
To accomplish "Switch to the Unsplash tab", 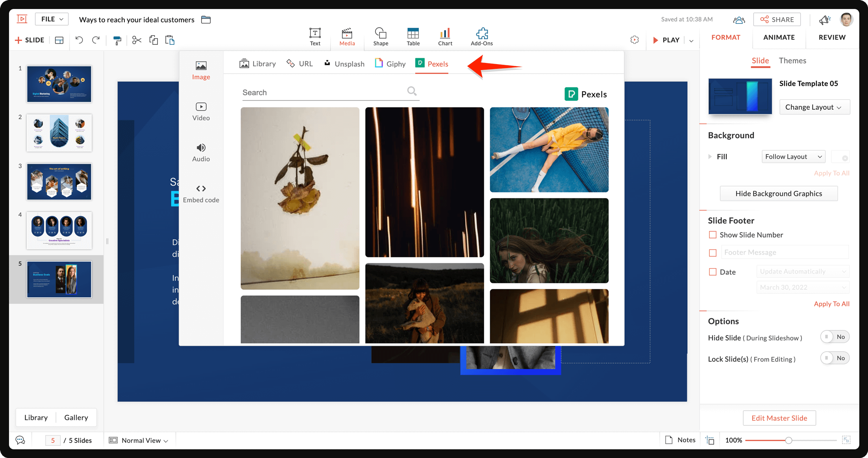I will (344, 64).
